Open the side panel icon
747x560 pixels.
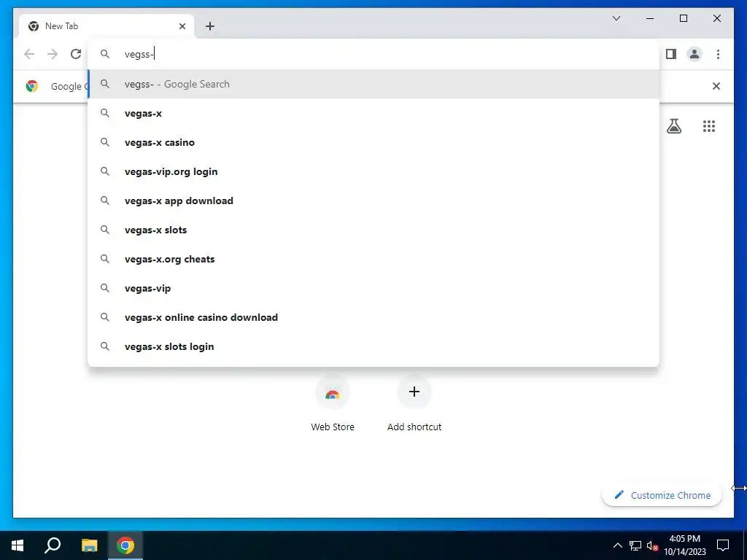click(x=671, y=54)
